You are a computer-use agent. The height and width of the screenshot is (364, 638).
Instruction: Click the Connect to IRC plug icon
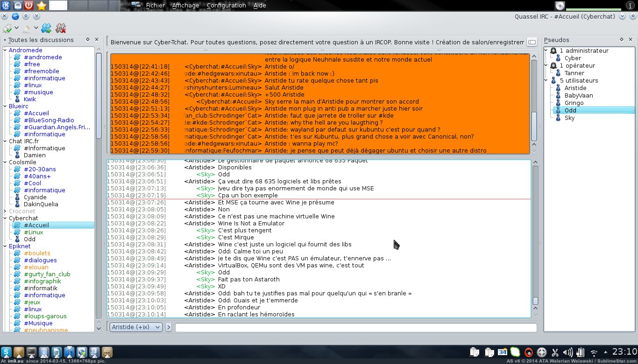point(7,28)
